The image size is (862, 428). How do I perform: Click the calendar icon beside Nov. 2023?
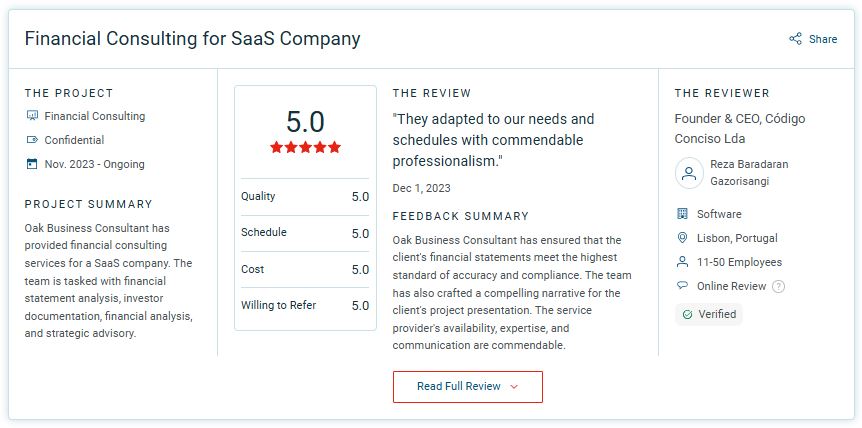[32, 164]
